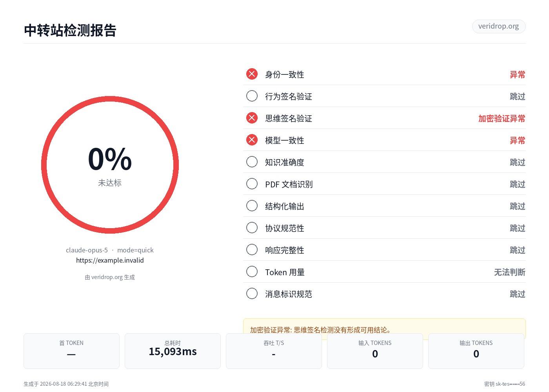Image resolution: width=549 pixels, height=392 pixels.
Task: Click the circle icon beside 协议规范性
Action: 252,228
